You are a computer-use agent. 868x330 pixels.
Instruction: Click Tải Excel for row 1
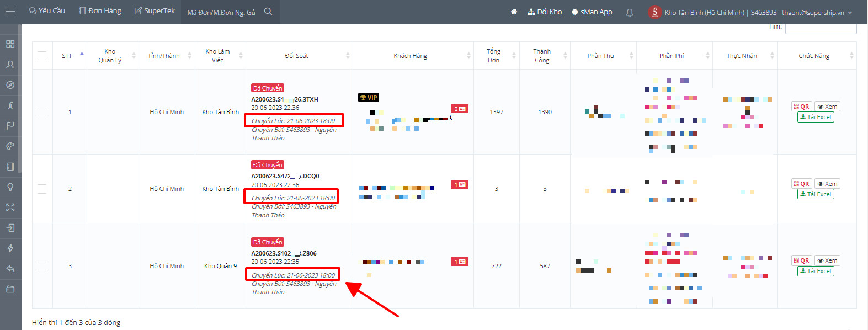[x=816, y=117]
